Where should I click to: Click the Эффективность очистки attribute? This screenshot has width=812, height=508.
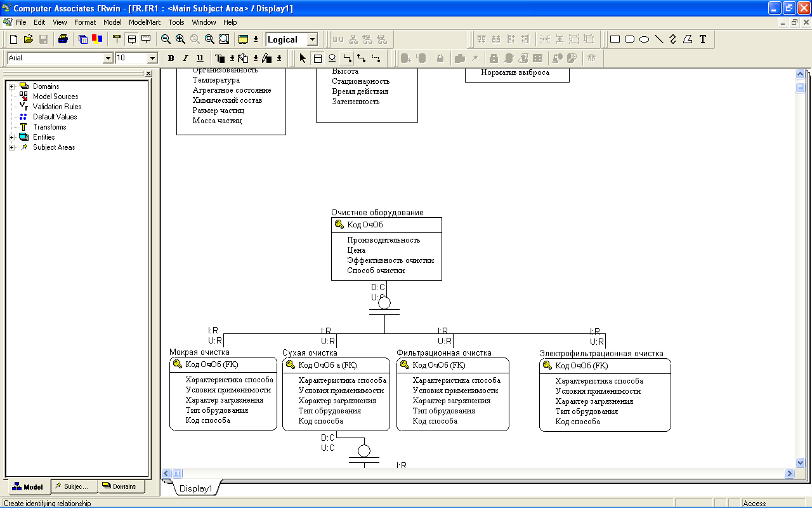click(390, 260)
